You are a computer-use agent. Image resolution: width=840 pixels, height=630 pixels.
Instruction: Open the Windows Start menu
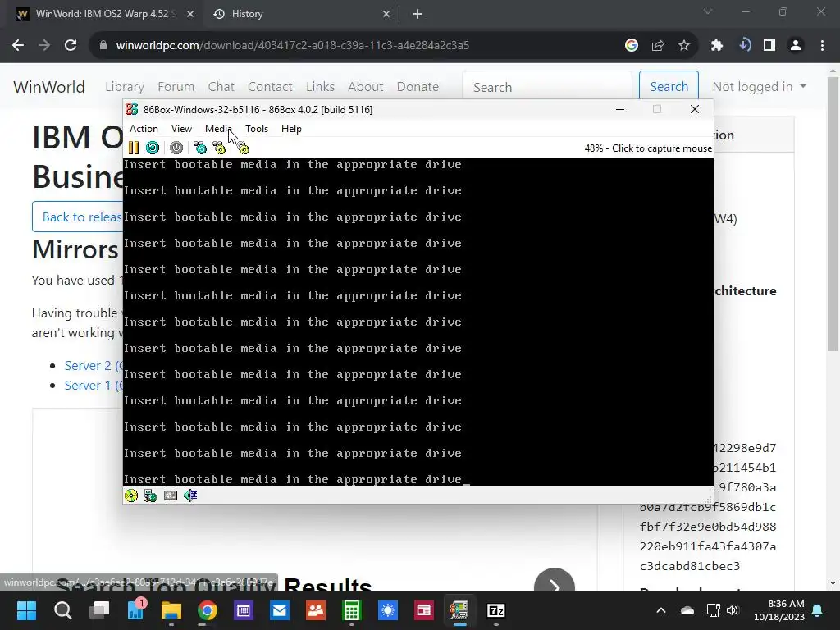pyautogui.click(x=26, y=610)
